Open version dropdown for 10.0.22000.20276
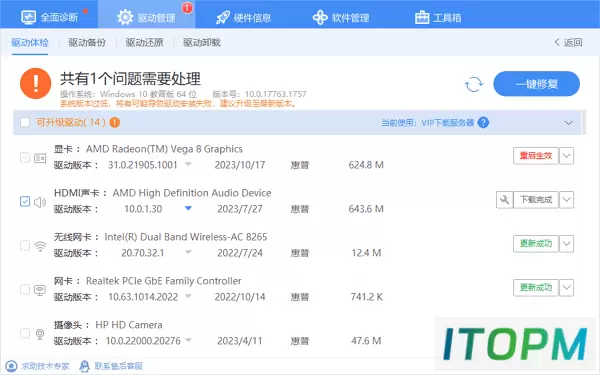 188,340
